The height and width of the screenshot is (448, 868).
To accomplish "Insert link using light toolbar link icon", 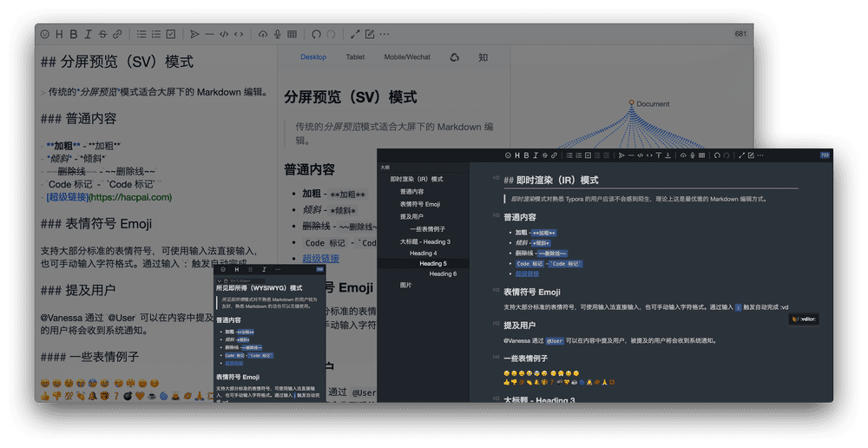I will pos(117,35).
